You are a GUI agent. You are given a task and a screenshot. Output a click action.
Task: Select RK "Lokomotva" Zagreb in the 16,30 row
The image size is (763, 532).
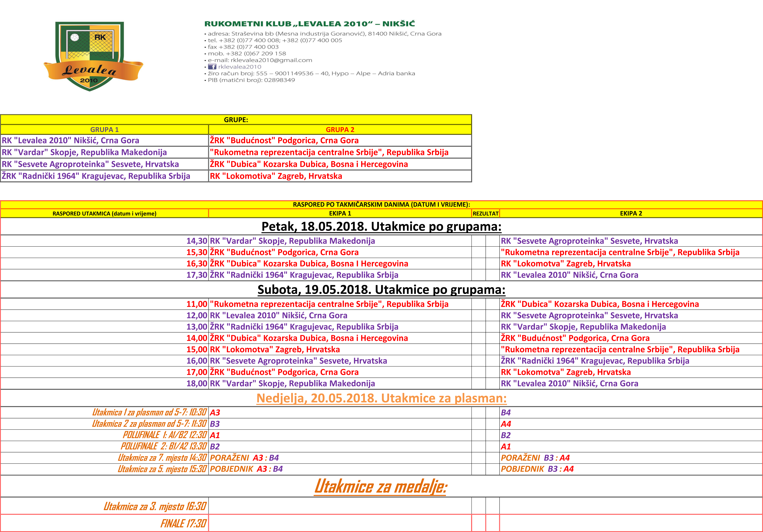pos(566,263)
